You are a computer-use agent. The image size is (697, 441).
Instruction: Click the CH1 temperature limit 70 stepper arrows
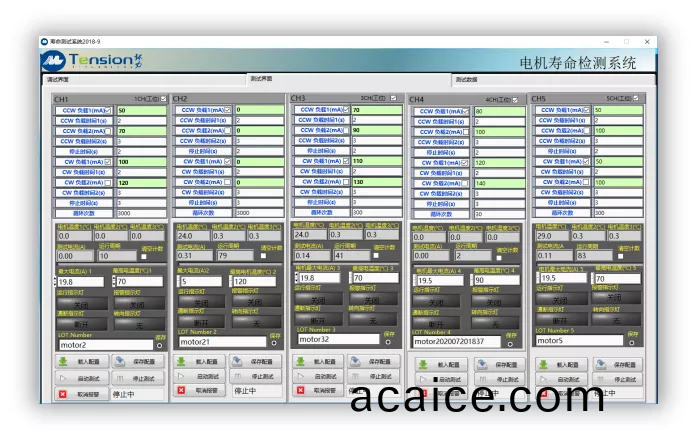[114, 281]
